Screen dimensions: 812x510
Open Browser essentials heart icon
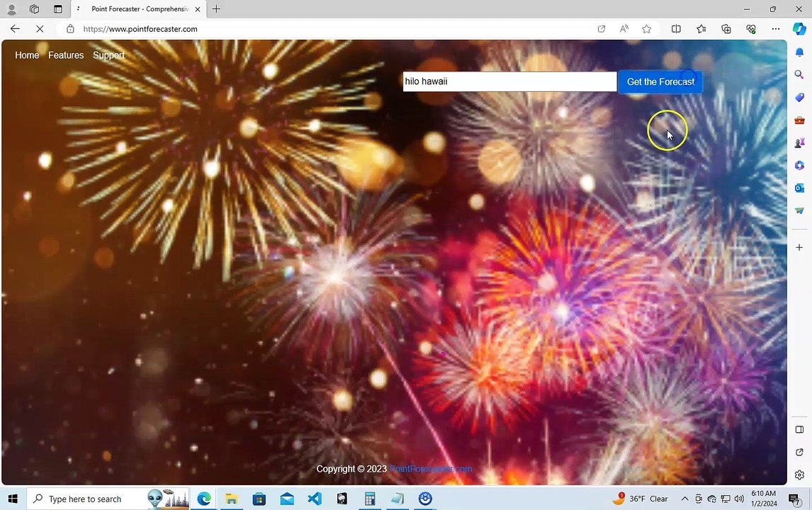[x=751, y=29]
